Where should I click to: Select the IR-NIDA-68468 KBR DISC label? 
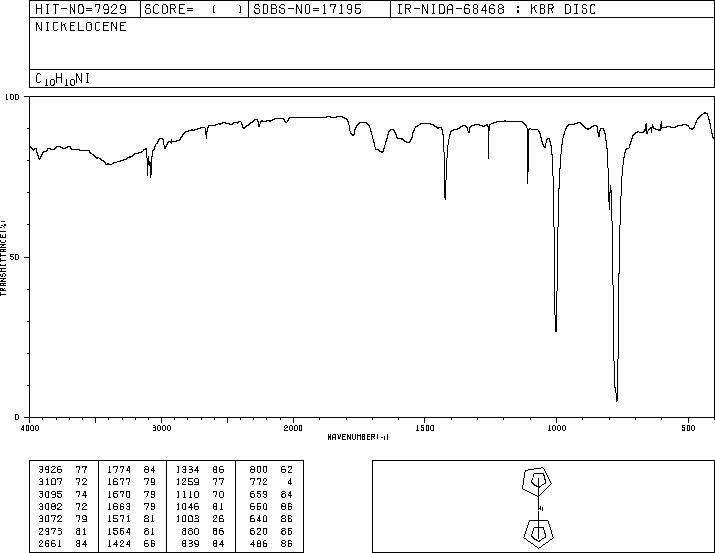496,9
